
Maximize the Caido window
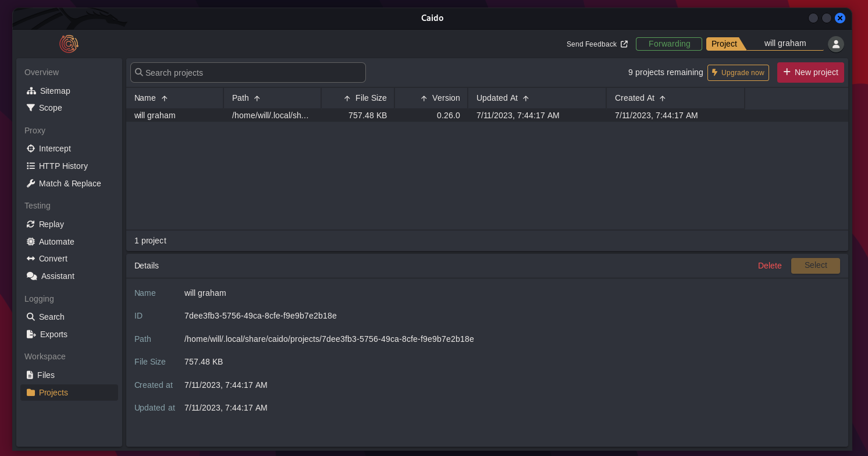point(827,18)
